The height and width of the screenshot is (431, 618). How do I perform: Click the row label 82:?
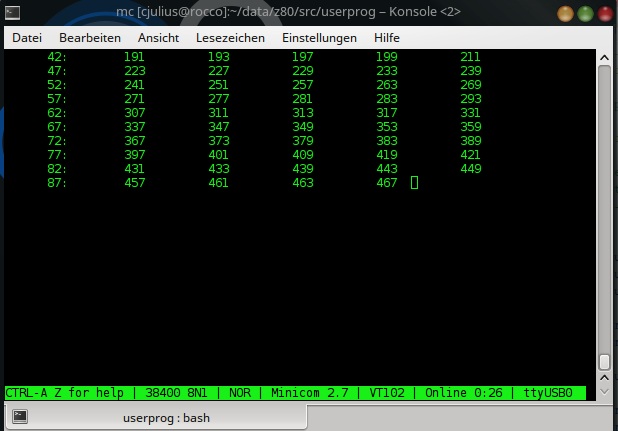tap(57, 169)
